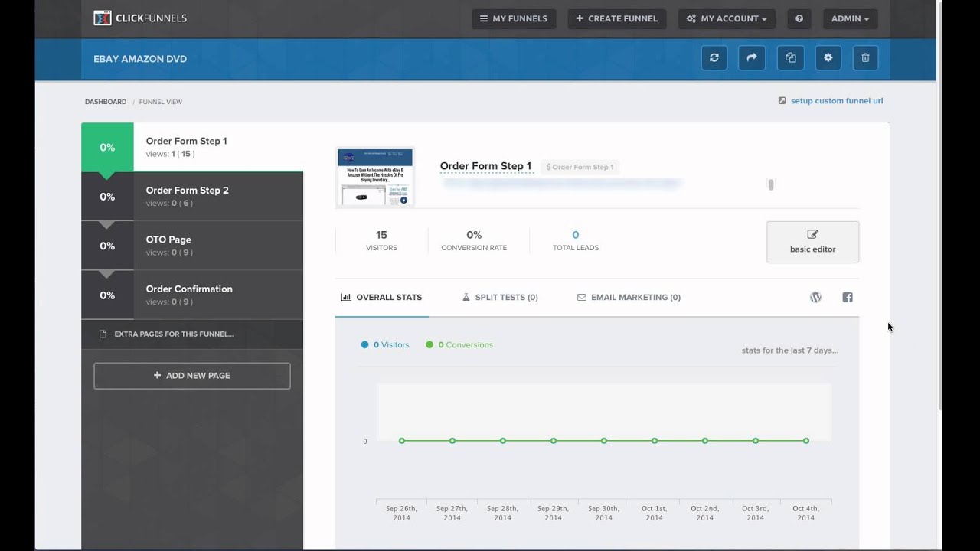The image size is (980, 551).
Task: Toggle the Conversions legend item
Action: pyautogui.click(x=459, y=345)
